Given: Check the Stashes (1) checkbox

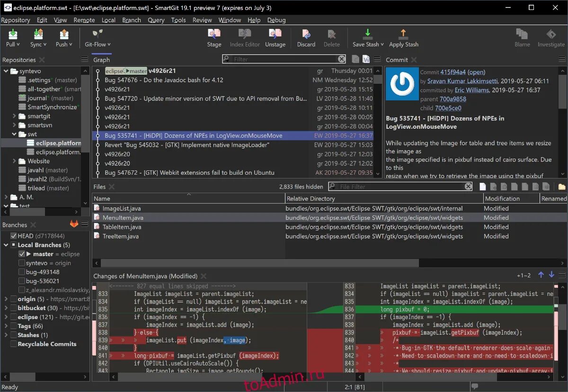Looking at the screenshot, I should [x=14, y=335].
